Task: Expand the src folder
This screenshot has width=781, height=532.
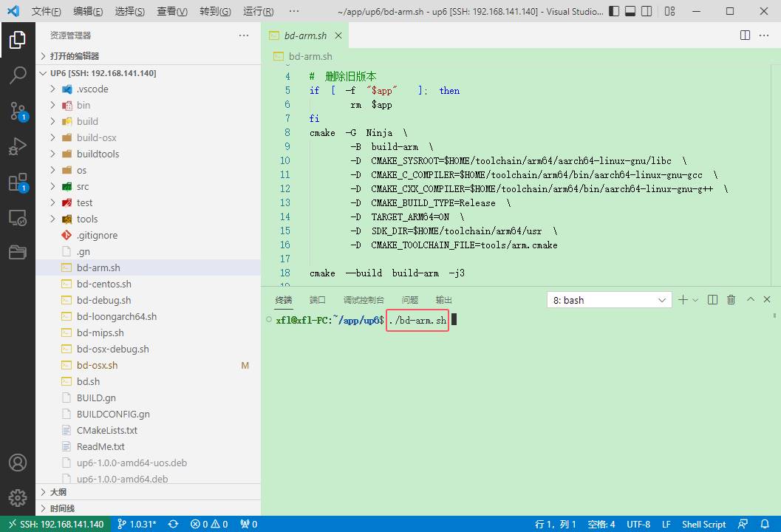Action: pos(82,186)
